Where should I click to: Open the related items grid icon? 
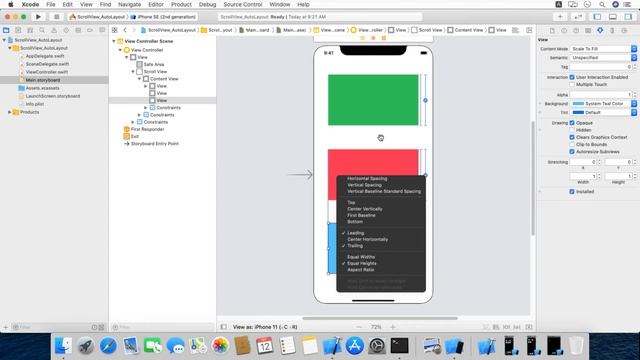coord(115,30)
